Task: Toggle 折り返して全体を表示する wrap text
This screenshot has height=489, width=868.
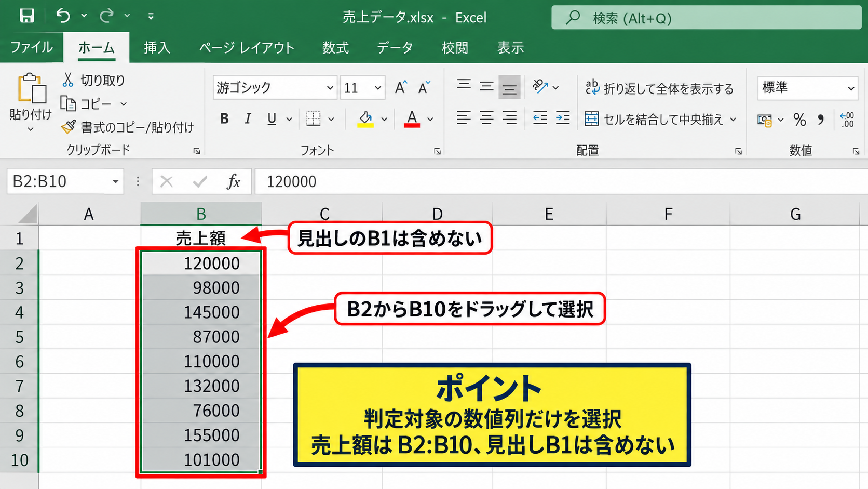Action: click(659, 88)
